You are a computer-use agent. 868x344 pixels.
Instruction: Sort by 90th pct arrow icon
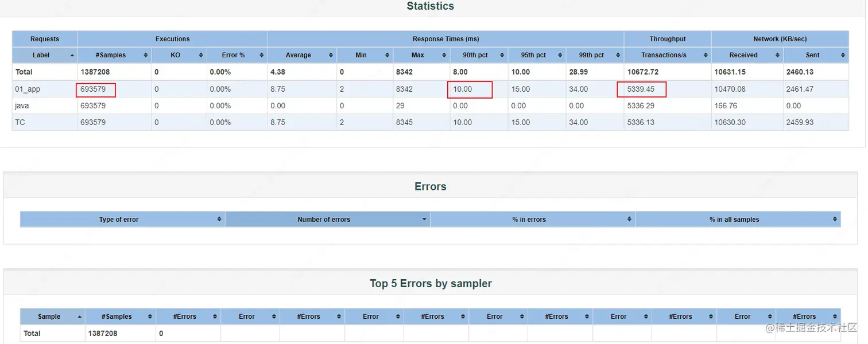coord(502,55)
